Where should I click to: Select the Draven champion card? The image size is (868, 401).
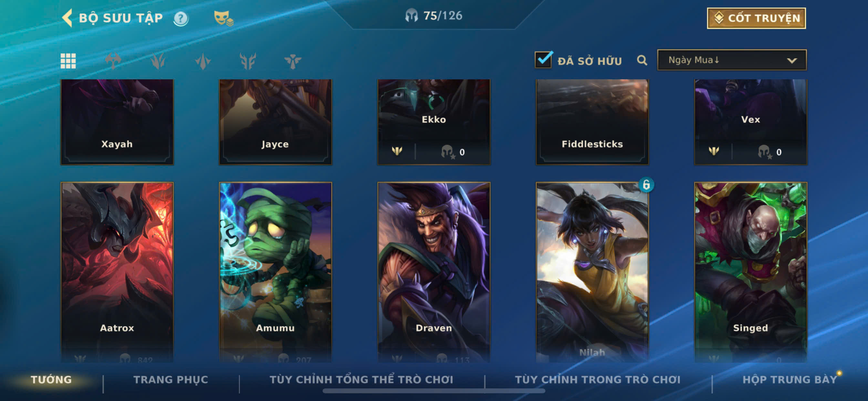(434, 272)
